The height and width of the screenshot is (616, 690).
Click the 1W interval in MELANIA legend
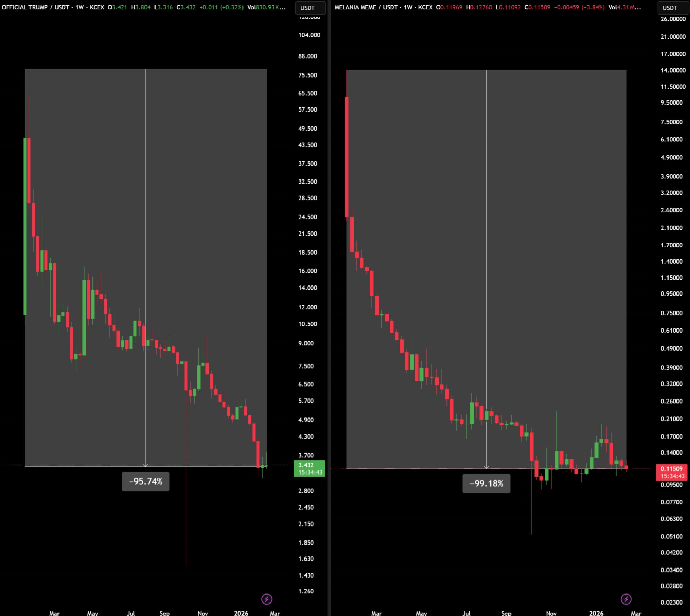tap(408, 7)
